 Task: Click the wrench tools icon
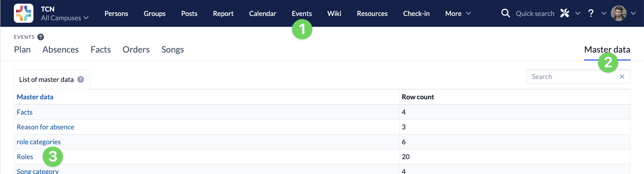click(x=564, y=13)
